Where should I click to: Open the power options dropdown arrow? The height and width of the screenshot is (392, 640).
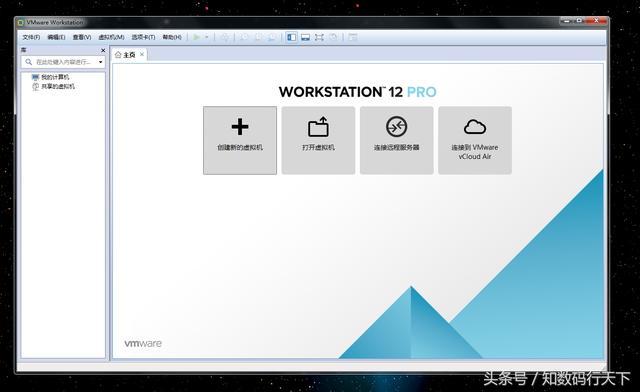(x=207, y=37)
